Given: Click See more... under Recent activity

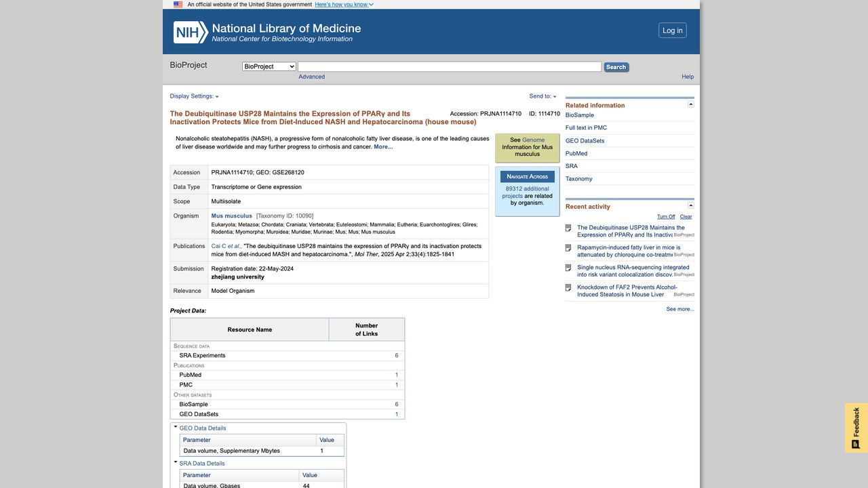Looking at the screenshot, I should click(680, 309).
